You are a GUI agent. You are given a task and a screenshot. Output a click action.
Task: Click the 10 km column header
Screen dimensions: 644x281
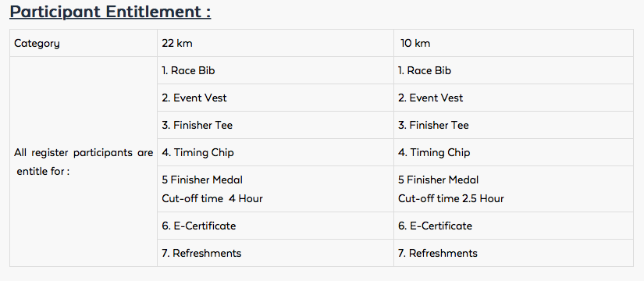(514, 43)
